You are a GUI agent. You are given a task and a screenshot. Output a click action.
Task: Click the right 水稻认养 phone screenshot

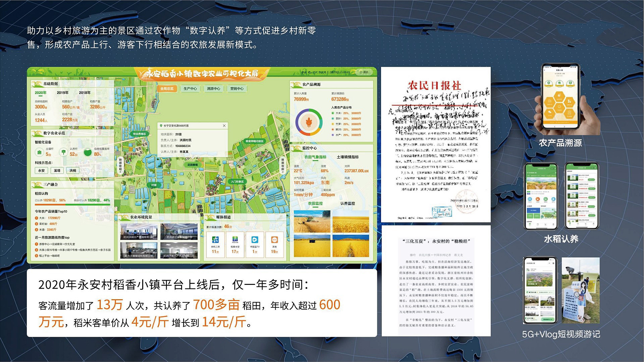coord(582,197)
